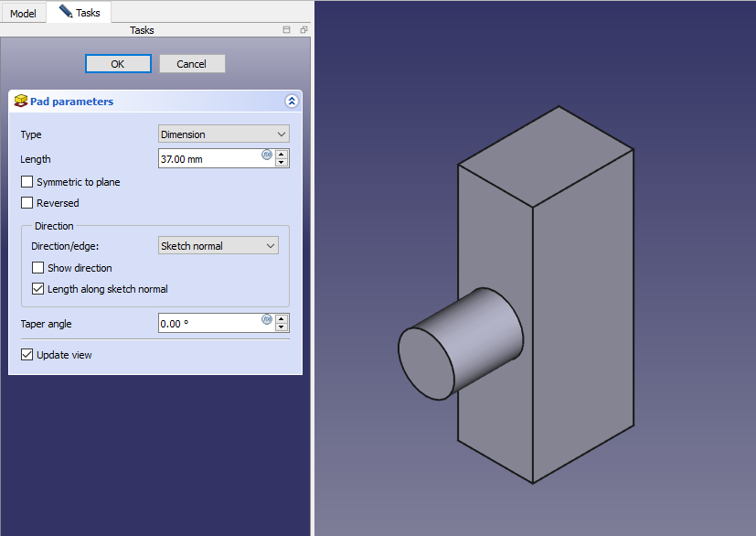756x536 pixels.
Task: Enable the Show direction checkbox
Action: pyautogui.click(x=38, y=268)
